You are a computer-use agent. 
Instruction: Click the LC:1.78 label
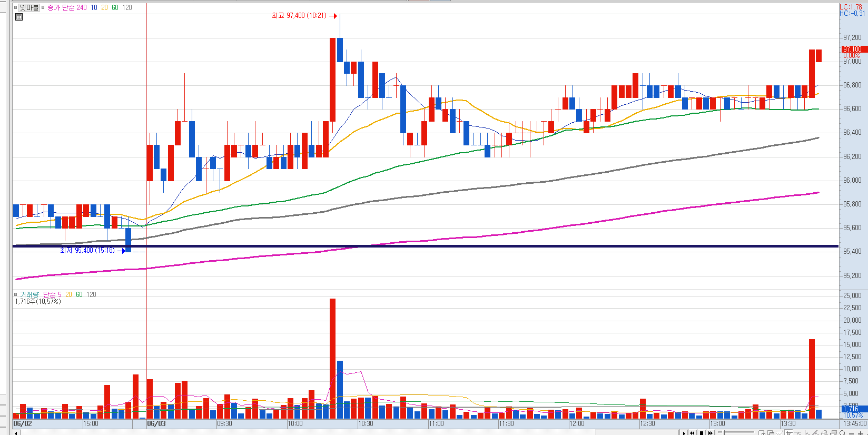pos(851,7)
